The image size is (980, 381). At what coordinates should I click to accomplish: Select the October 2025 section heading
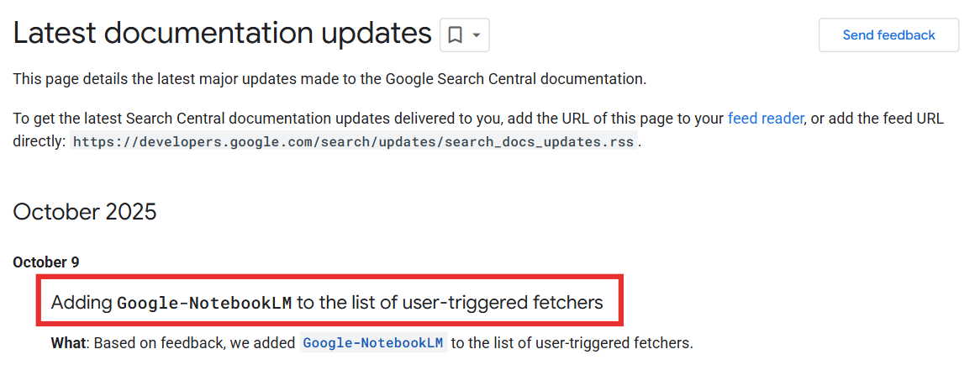85,211
